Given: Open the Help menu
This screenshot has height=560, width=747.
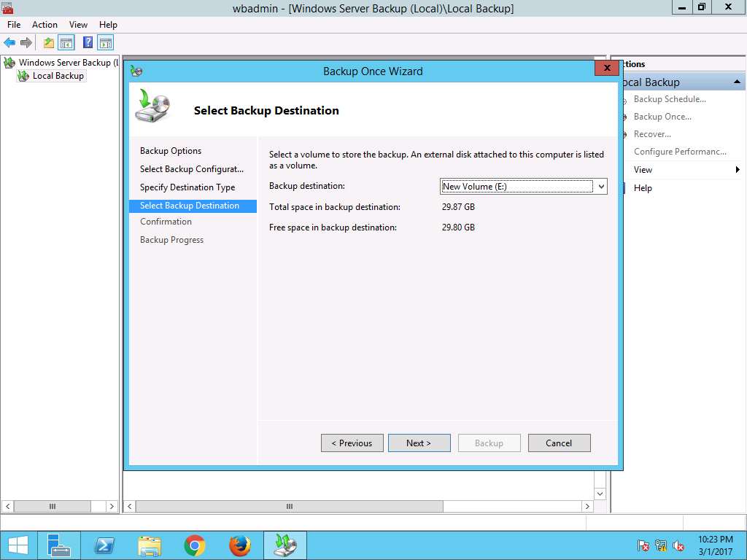Looking at the screenshot, I should [108, 25].
